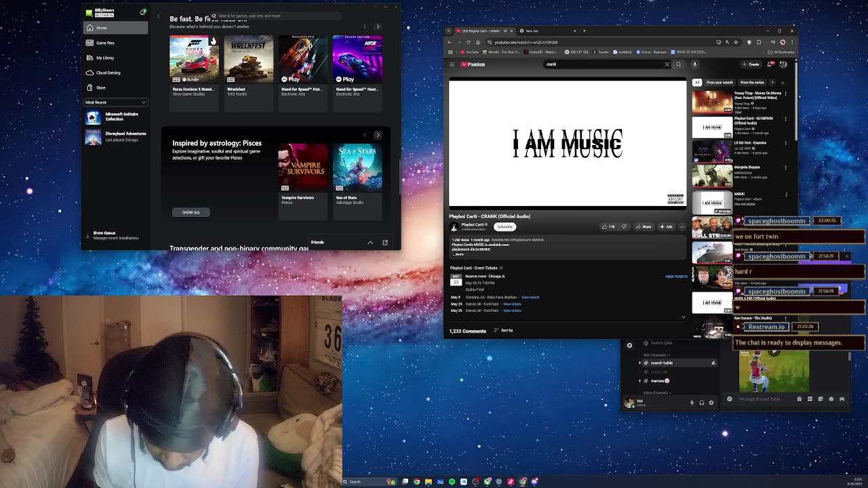This screenshot has width=868, height=488.
Task: Select the All filter chip
Action: 696,82
